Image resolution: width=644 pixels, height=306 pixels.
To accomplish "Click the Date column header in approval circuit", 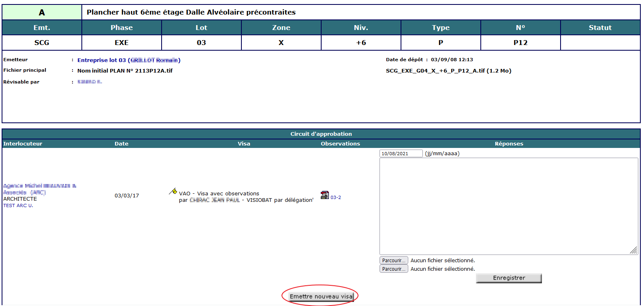I will pos(122,143).
